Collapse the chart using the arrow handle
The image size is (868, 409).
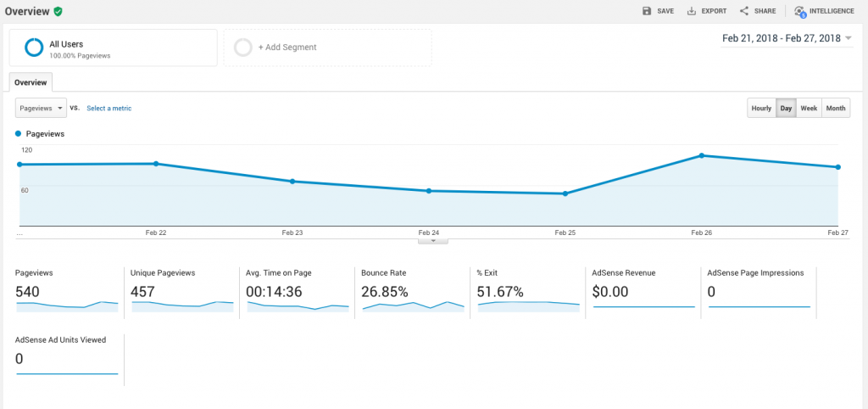pyautogui.click(x=433, y=241)
